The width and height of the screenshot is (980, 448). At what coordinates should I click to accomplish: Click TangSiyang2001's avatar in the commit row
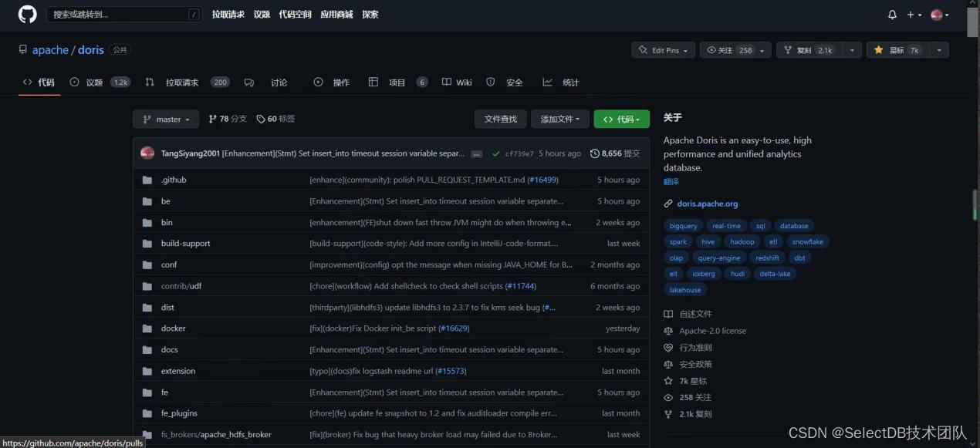[147, 153]
